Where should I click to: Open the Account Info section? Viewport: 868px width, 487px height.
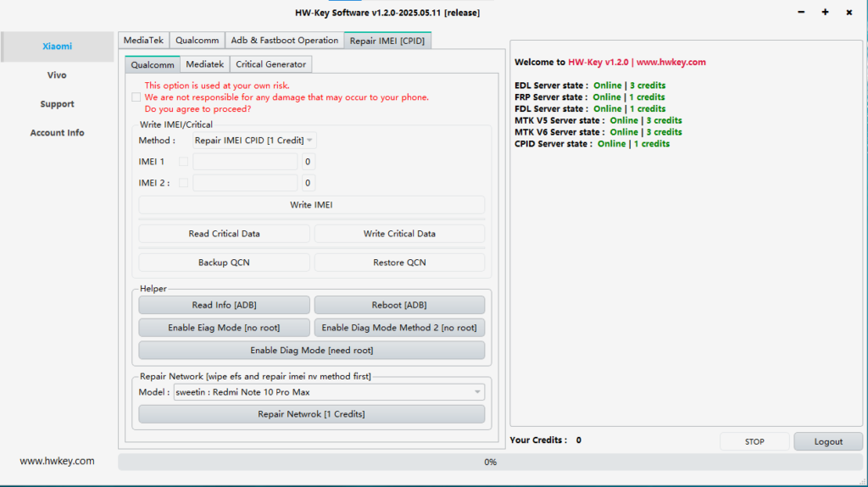57,133
